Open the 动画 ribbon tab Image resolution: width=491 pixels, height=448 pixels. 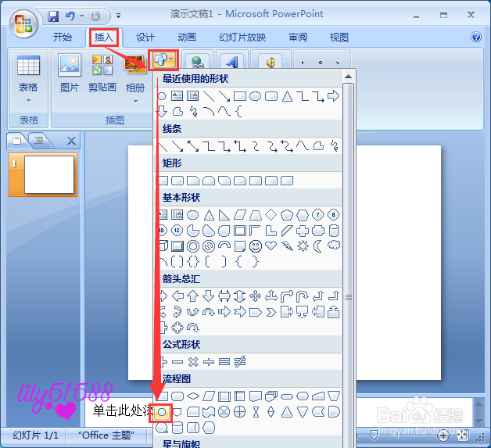point(187,38)
